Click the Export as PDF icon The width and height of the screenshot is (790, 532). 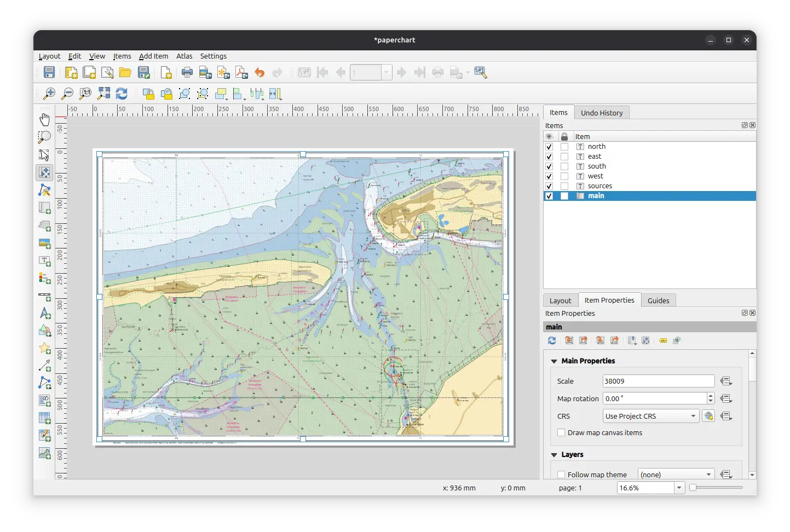241,72
